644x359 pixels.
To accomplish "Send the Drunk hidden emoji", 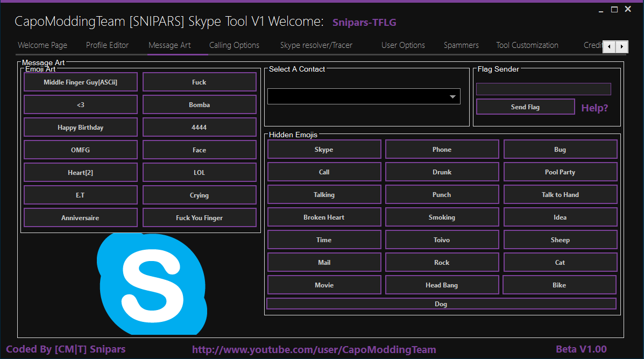I will [442, 172].
